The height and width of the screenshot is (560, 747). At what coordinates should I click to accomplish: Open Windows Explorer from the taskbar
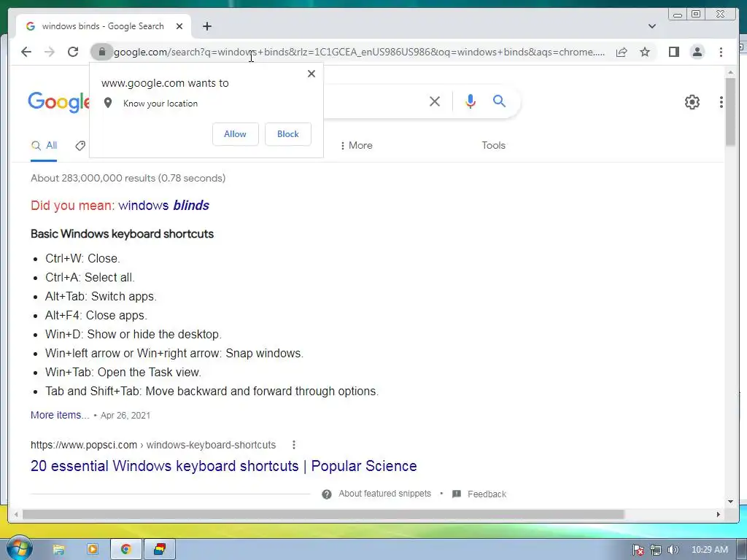coord(58,550)
